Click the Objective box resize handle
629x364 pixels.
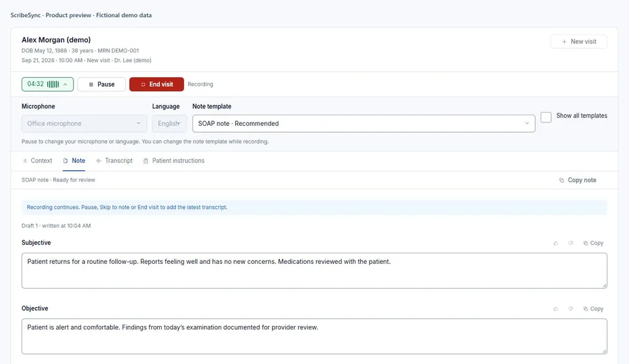[604, 351]
